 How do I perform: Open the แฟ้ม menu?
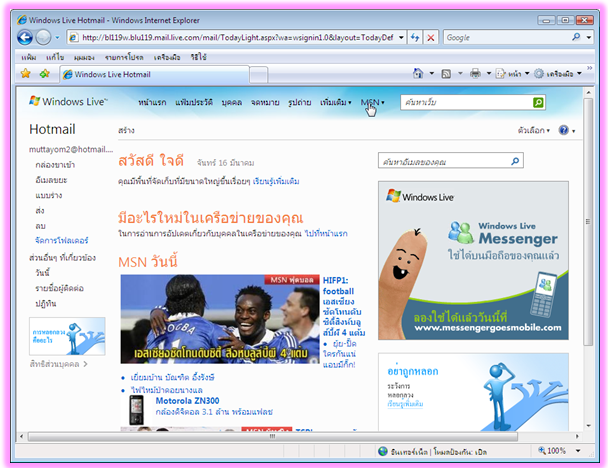click(x=29, y=57)
